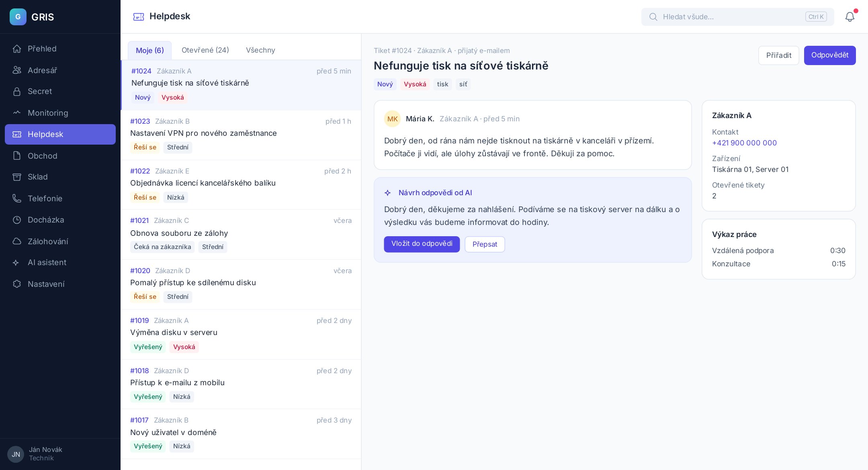Viewport: 868px width, 470px height.
Task: Click Vložit do odpovědi button
Action: (422, 244)
